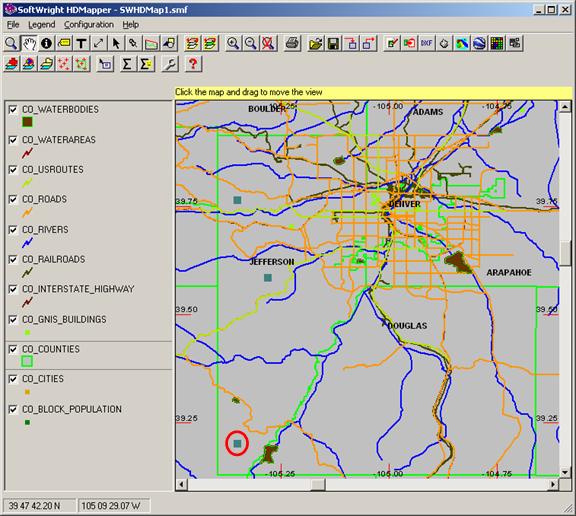Open the Legend menu

42,25
